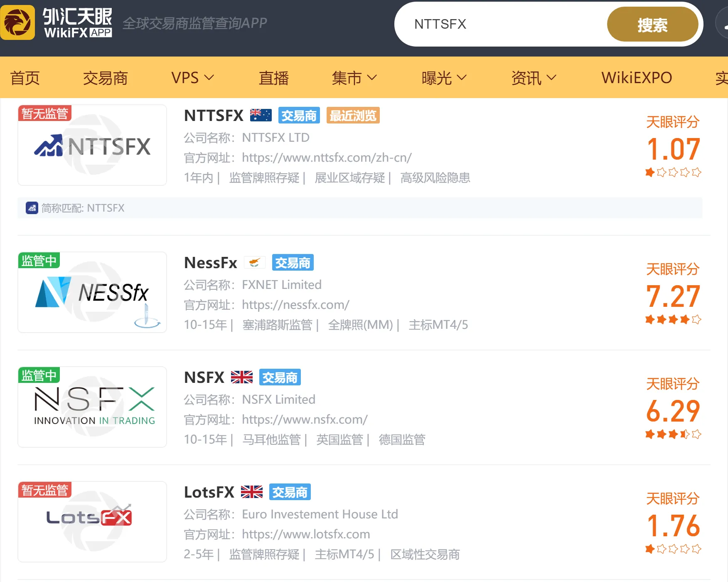
Task: Expand the 资讯 dropdown menu
Action: tap(534, 78)
